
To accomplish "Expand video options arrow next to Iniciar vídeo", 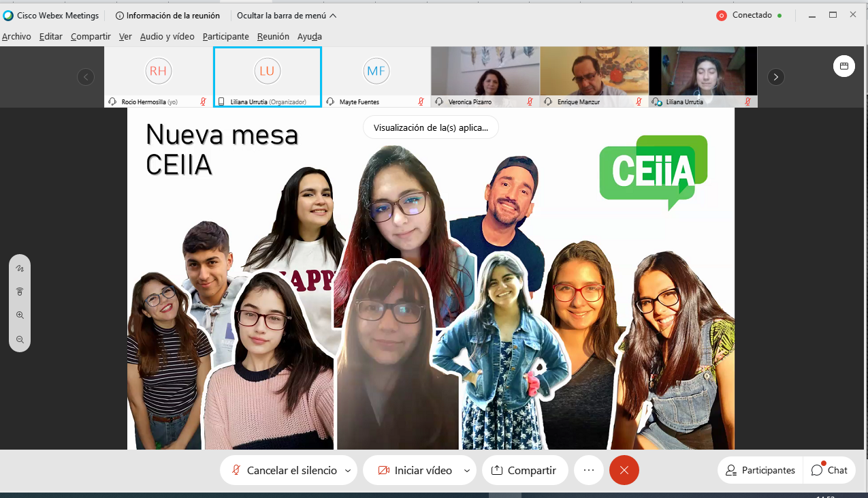I will tap(467, 470).
